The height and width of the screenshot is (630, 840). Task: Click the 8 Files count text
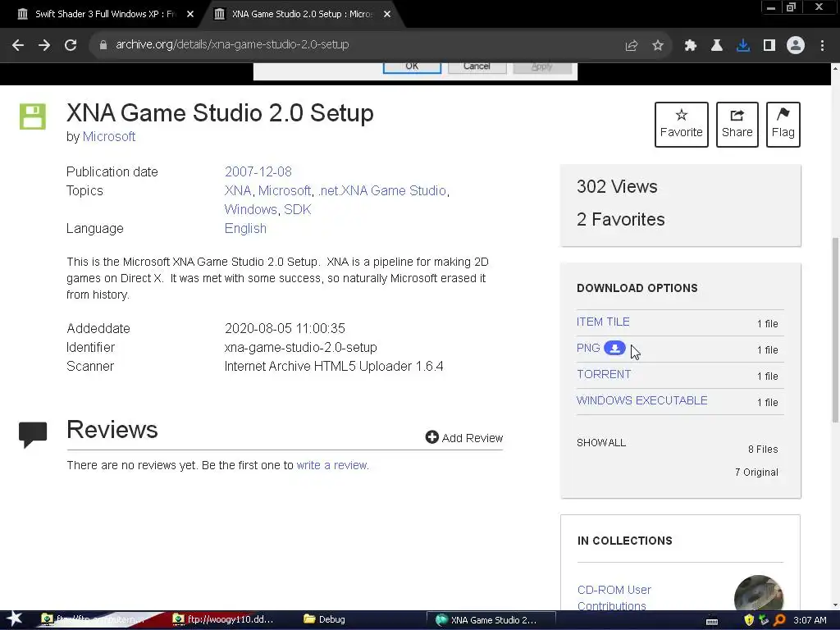coord(763,450)
